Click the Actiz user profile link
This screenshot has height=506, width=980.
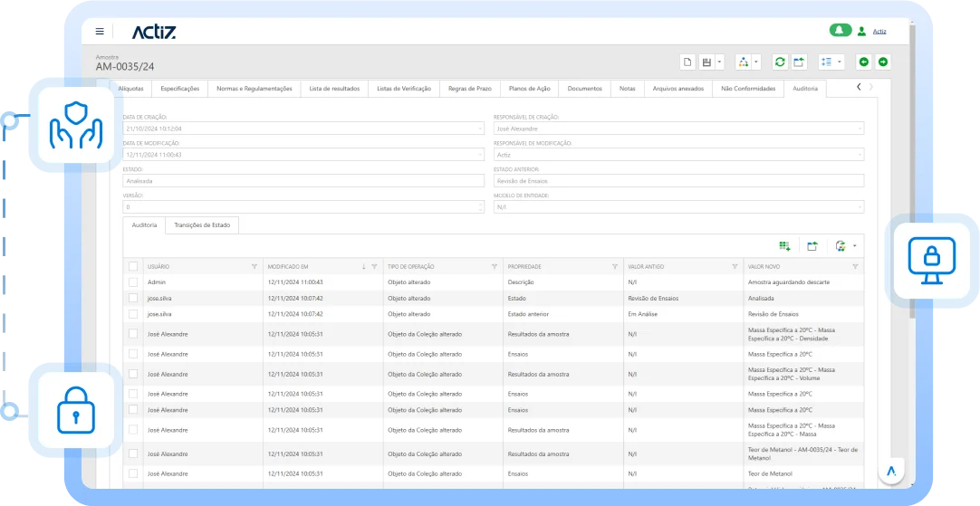coord(879,32)
